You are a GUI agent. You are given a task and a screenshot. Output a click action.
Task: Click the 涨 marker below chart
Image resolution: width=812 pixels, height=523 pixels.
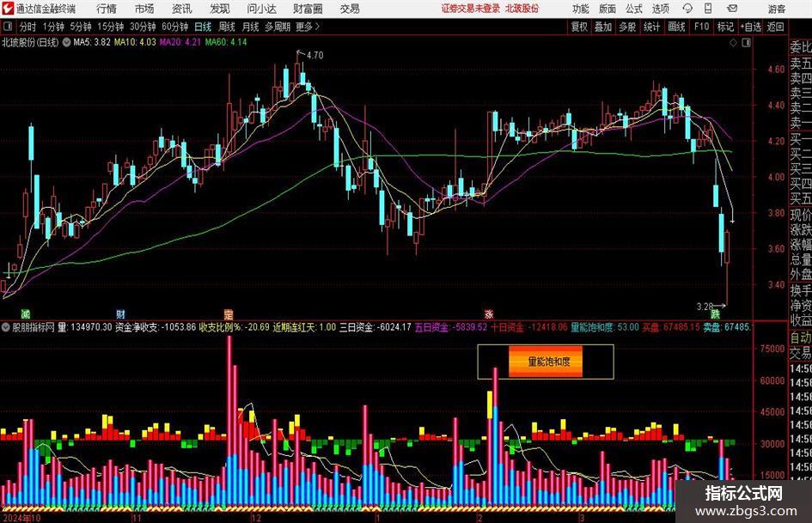(489, 313)
